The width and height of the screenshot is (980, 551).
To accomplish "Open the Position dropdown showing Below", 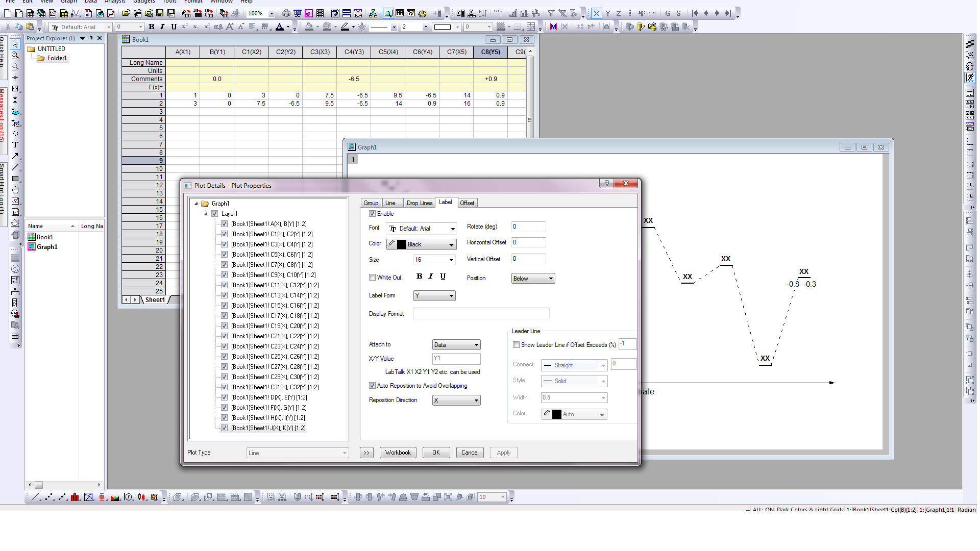I will pos(533,279).
